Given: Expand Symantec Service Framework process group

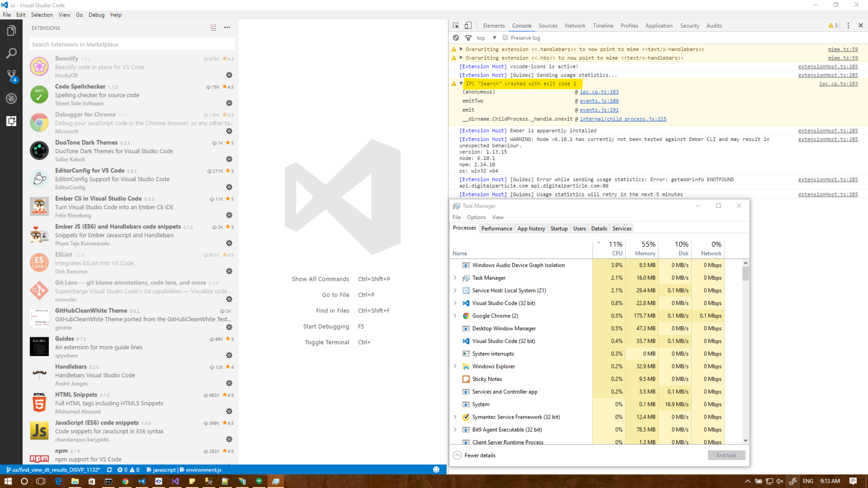Looking at the screenshot, I should [455, 417].
